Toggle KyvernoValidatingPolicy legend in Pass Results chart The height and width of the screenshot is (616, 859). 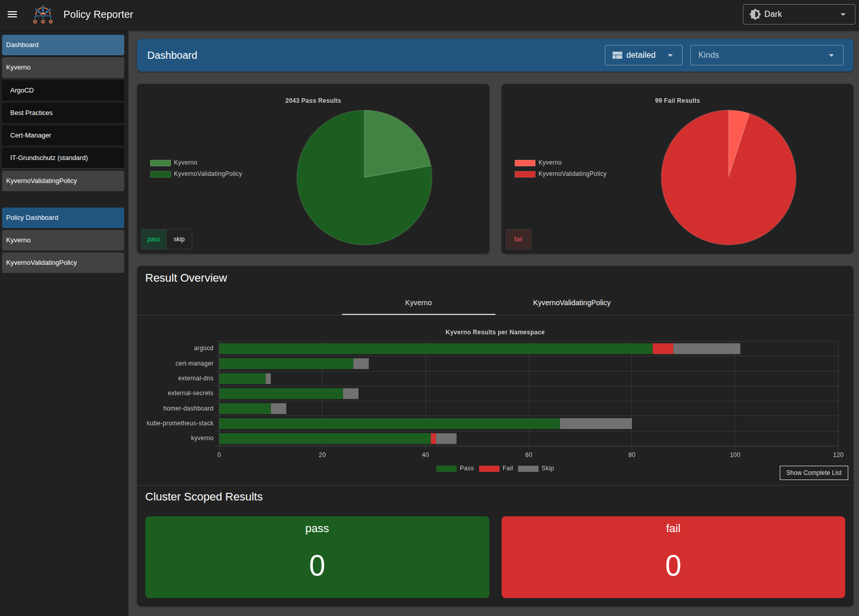196,174
